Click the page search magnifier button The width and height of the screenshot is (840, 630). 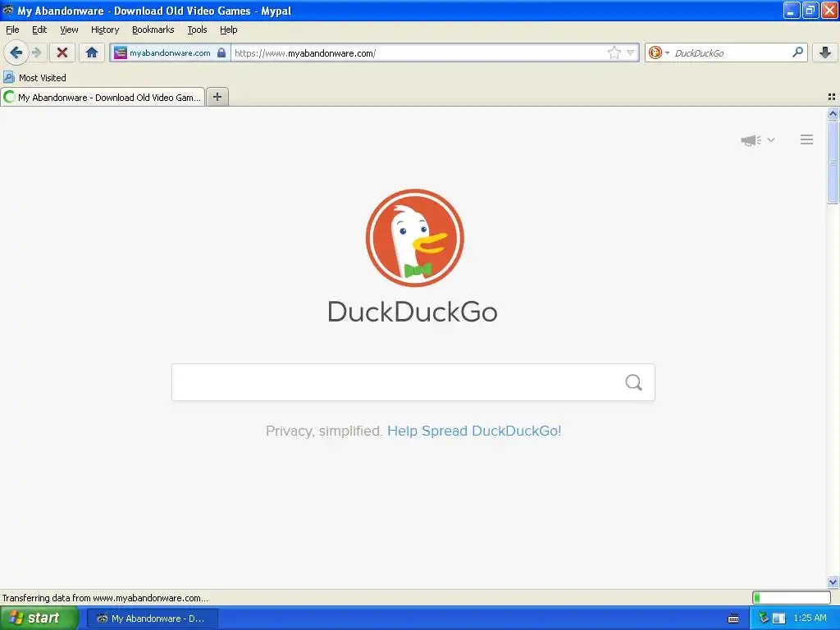tap(634, 382)
